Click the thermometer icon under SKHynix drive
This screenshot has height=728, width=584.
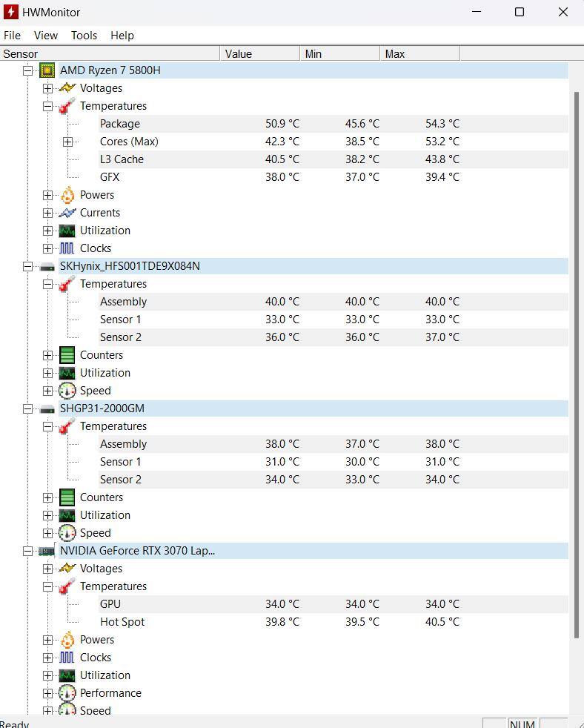67,284
